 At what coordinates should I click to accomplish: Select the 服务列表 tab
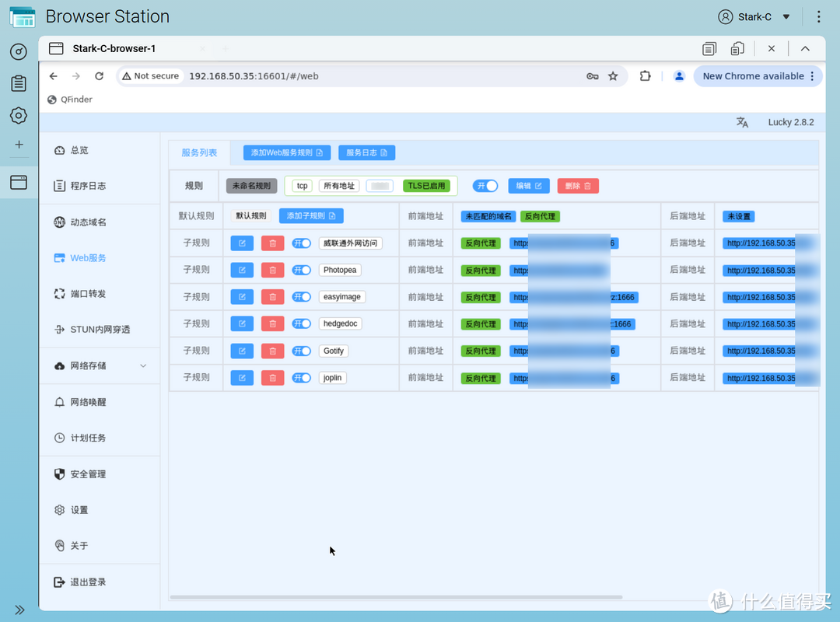[199, 153]
